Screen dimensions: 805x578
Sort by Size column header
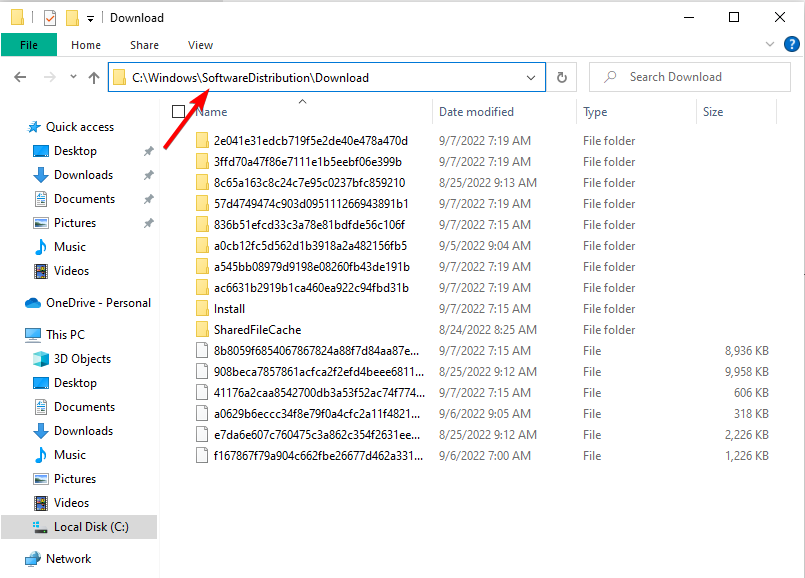coord(713,112)
